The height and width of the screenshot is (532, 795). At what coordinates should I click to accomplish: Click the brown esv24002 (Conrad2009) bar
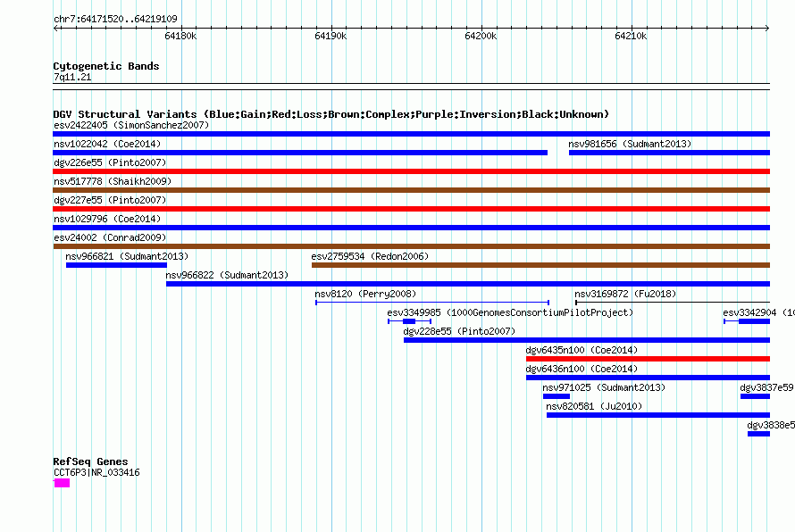pyautogui.click(x=411, y=246)
